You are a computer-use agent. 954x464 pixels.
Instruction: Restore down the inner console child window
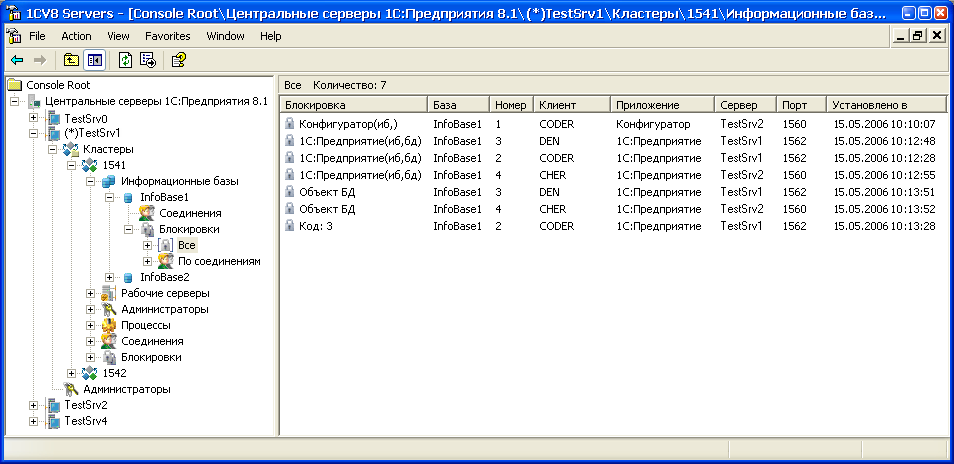(x=917, y=36)
